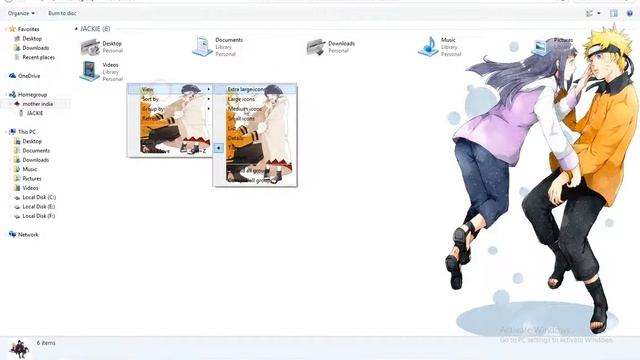Choose Group by in the context menu
Screen dimensions: 640x360
pos(170,109)
